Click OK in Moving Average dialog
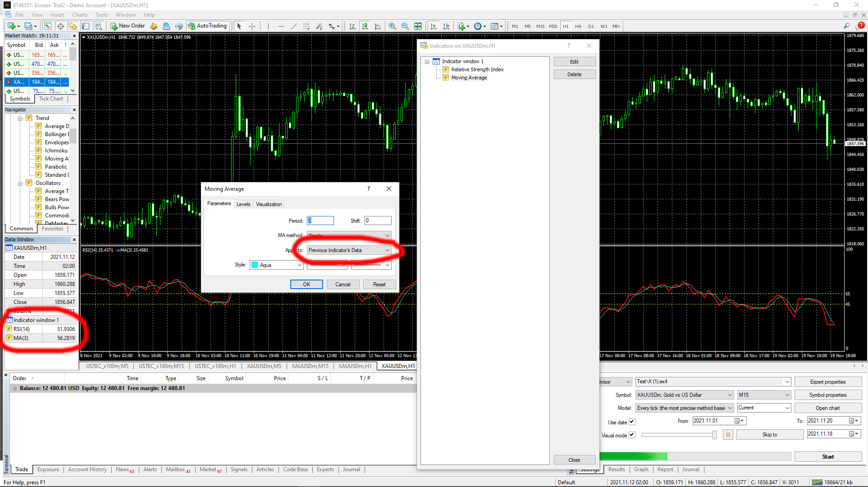The height and width of the screenshot is (487, 868). [306, 285]
